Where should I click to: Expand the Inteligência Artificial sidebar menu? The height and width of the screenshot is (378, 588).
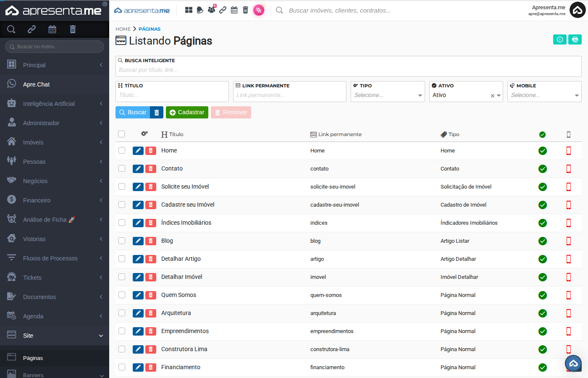pos(55,104)
